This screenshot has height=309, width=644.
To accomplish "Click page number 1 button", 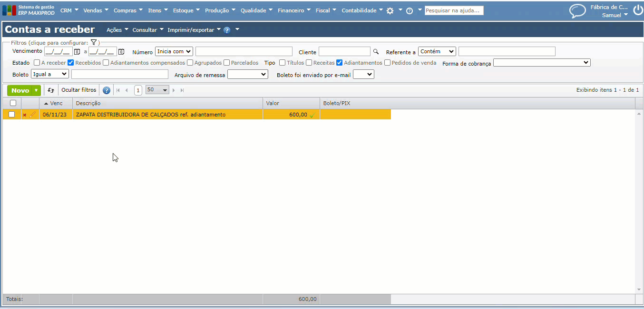I will [x=138, y=90].
